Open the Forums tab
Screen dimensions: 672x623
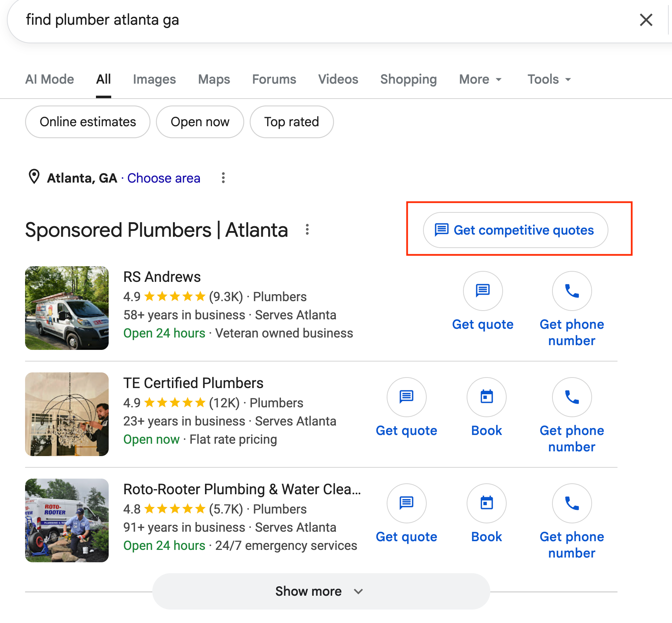[x=274, y=79]
